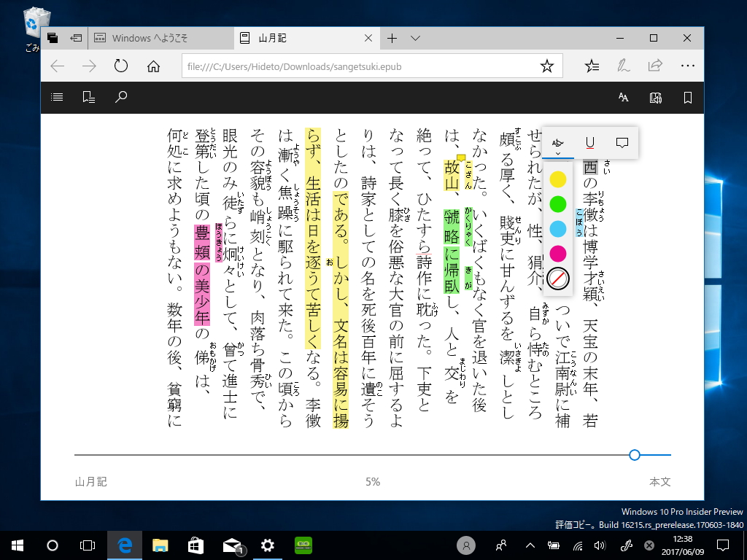Open the More options menu in Edge
747x560 pixels.
(x=688, y=66)
